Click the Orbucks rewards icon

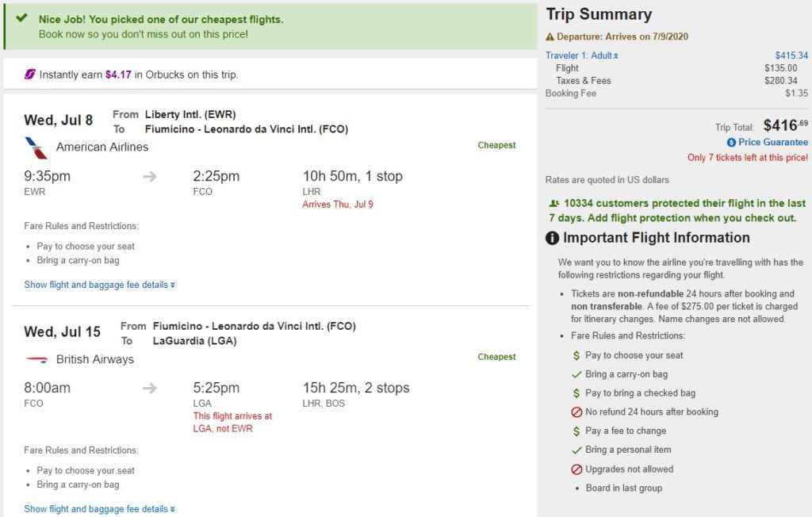pos(29,75)
